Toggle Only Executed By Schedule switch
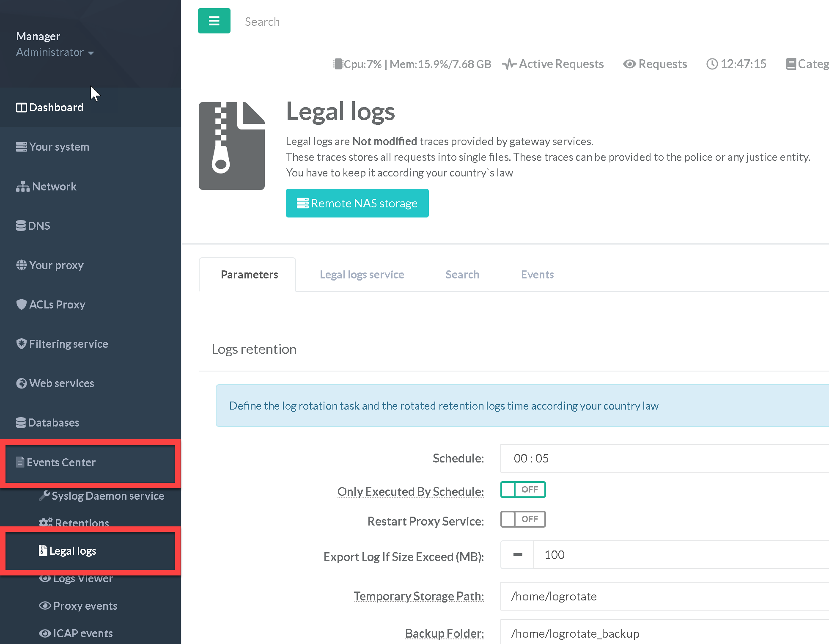 (x=523, y=490)
